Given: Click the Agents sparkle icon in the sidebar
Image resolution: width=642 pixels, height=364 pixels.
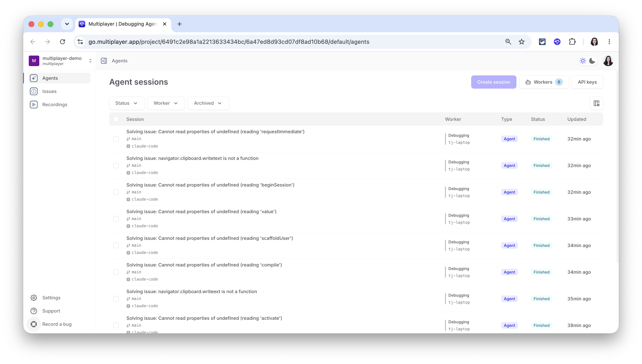Looking at the screenshot, I should [x=34, y=78].
